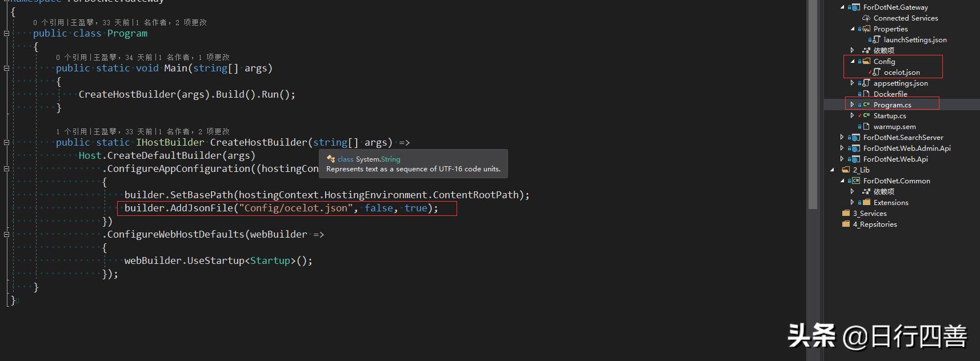Collapse the Program class code outline

click(x=6, y=34)
